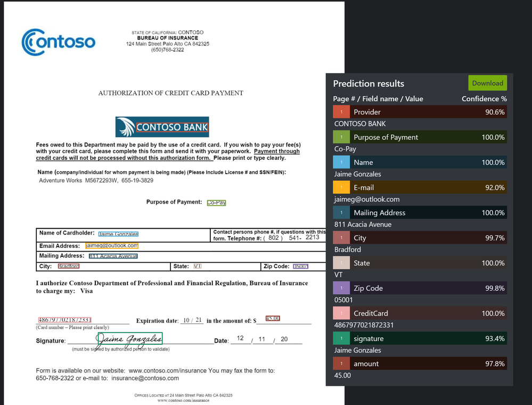Select the Zip Code purple swatch
The height and width of the screenshot is (405, 532).
point(341,288)
